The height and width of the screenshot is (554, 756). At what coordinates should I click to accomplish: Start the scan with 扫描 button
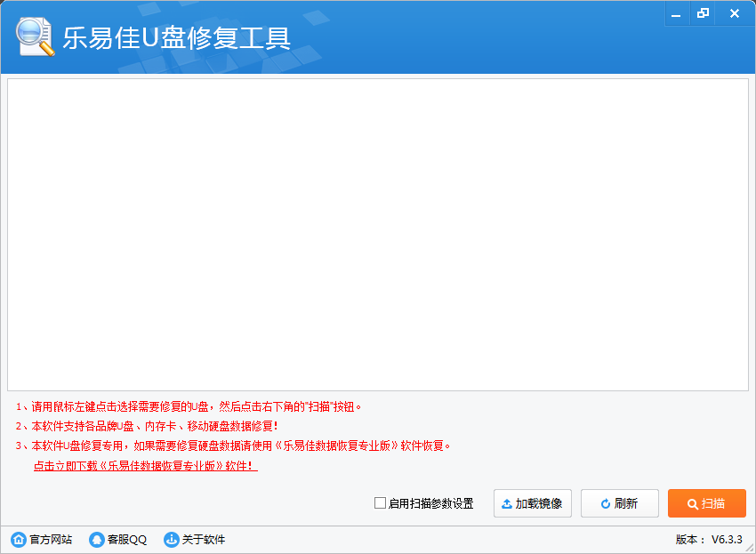point(707,503)
